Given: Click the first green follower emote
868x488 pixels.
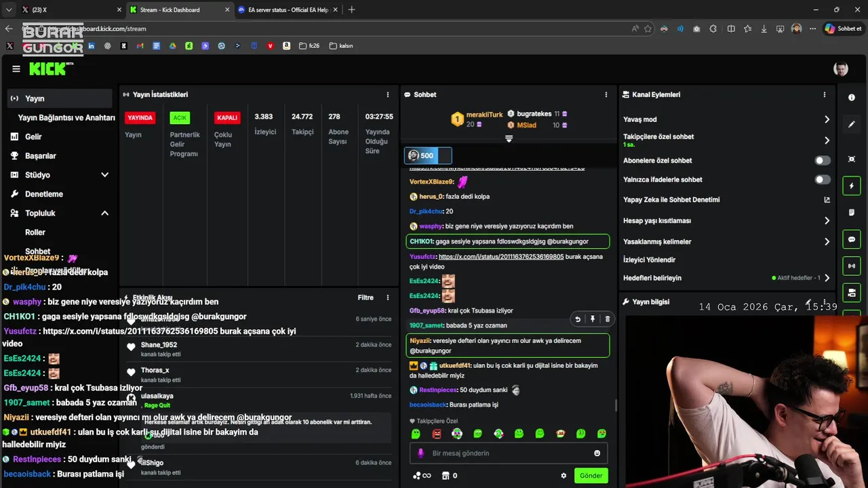Looking at the screenshot, I should pyautogui.click(x=416, y=434).
